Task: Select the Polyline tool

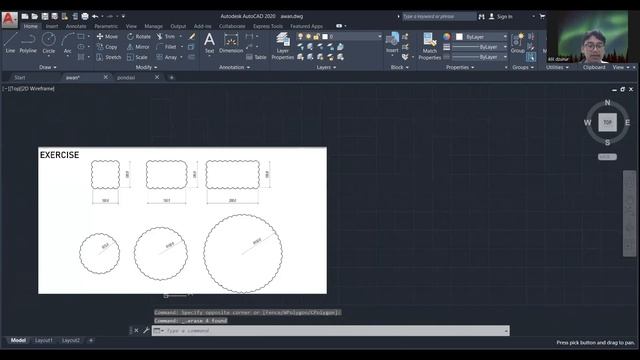Action: coord(28,43)
